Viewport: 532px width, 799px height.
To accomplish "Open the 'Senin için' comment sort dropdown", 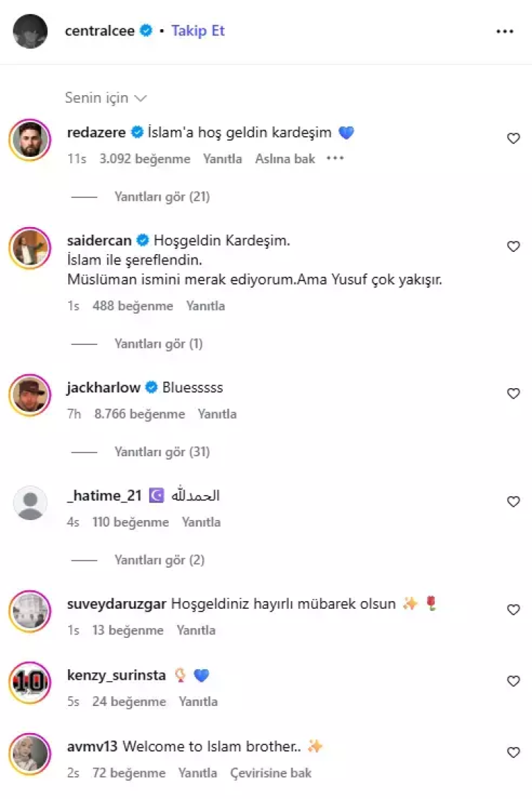I will tap(106, 98).
